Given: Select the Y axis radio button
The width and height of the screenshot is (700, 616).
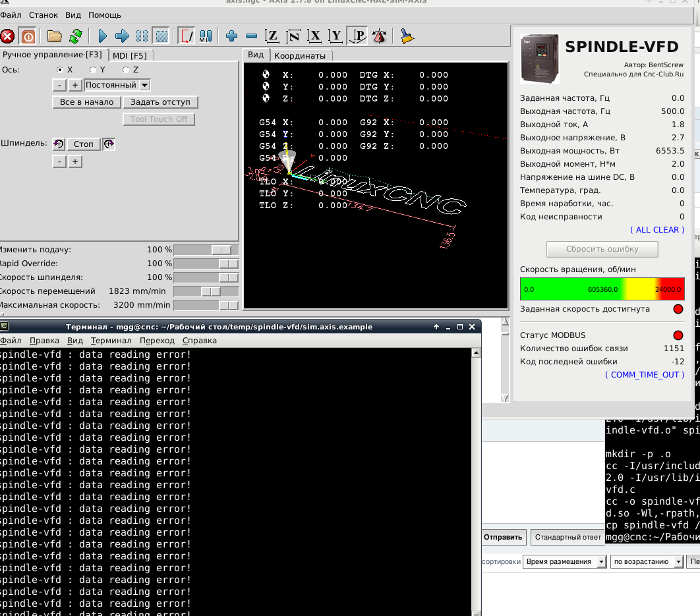Looking at the screenshot, I should click(93, 70).
